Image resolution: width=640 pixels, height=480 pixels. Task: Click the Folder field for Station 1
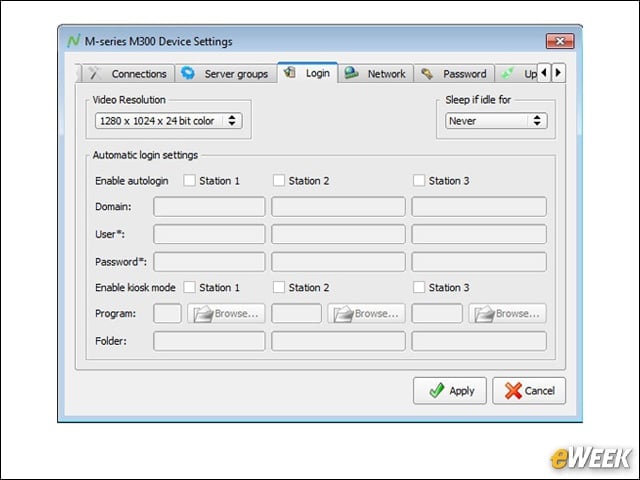tap(209, 341)
